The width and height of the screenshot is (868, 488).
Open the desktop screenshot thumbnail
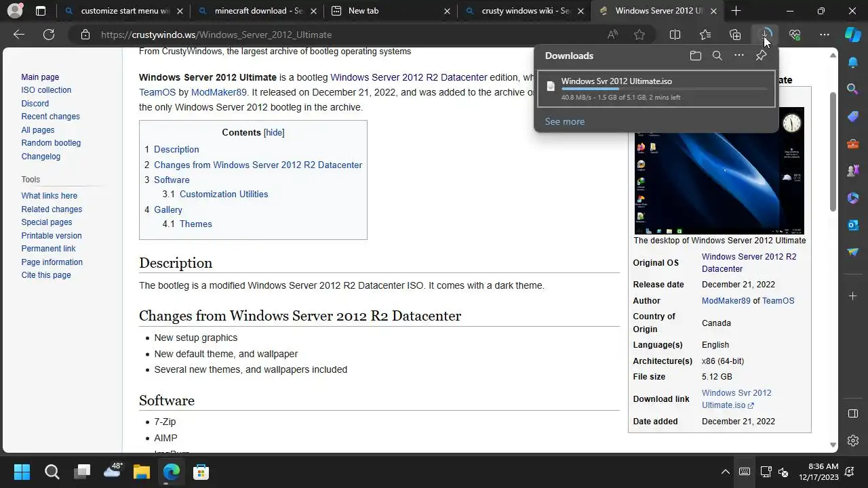(x=719, y=170)
